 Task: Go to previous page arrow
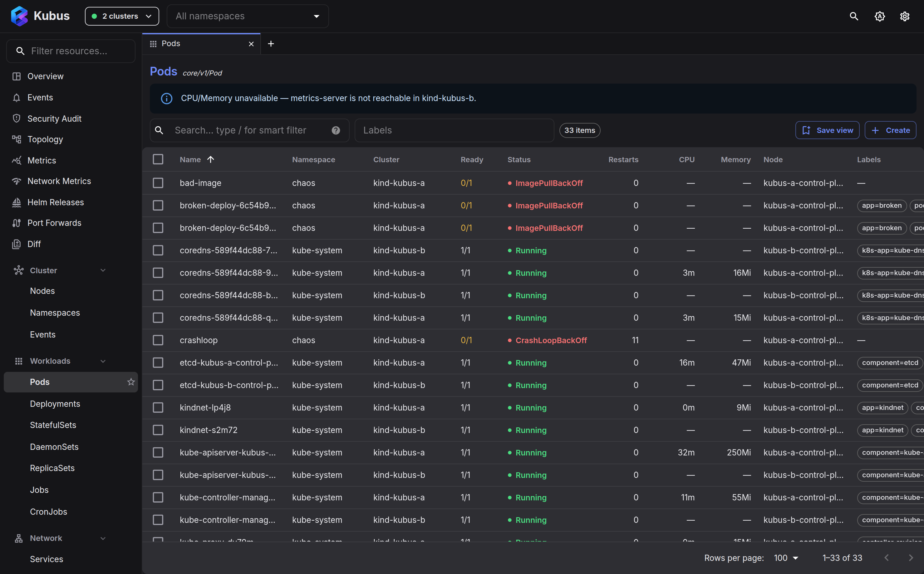click(x=887, y=558)
